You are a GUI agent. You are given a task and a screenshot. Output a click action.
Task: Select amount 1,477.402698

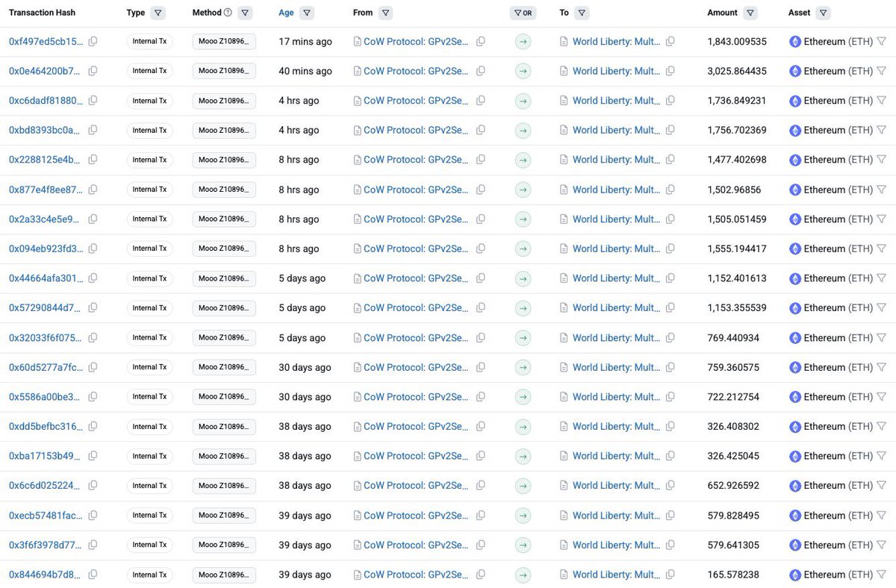pos(737,160)
